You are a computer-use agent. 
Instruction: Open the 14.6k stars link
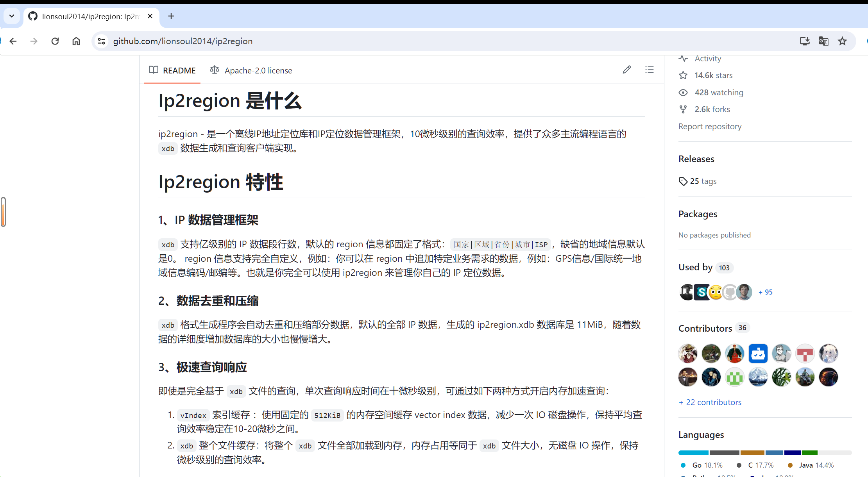713,75
